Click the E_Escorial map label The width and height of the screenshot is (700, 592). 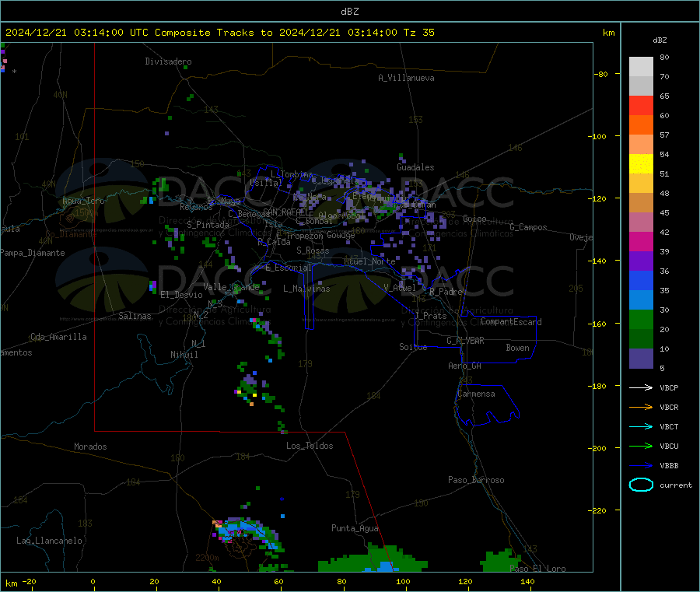289,268
